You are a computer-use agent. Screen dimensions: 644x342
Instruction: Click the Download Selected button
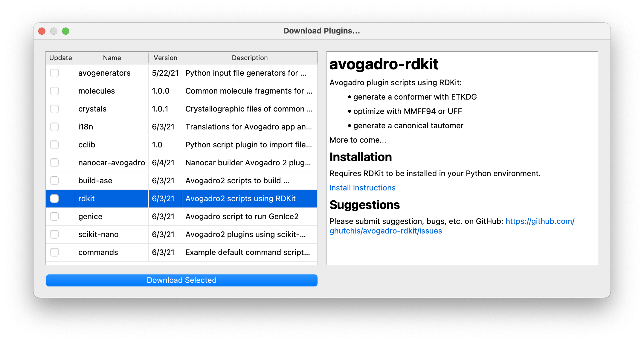181,280
